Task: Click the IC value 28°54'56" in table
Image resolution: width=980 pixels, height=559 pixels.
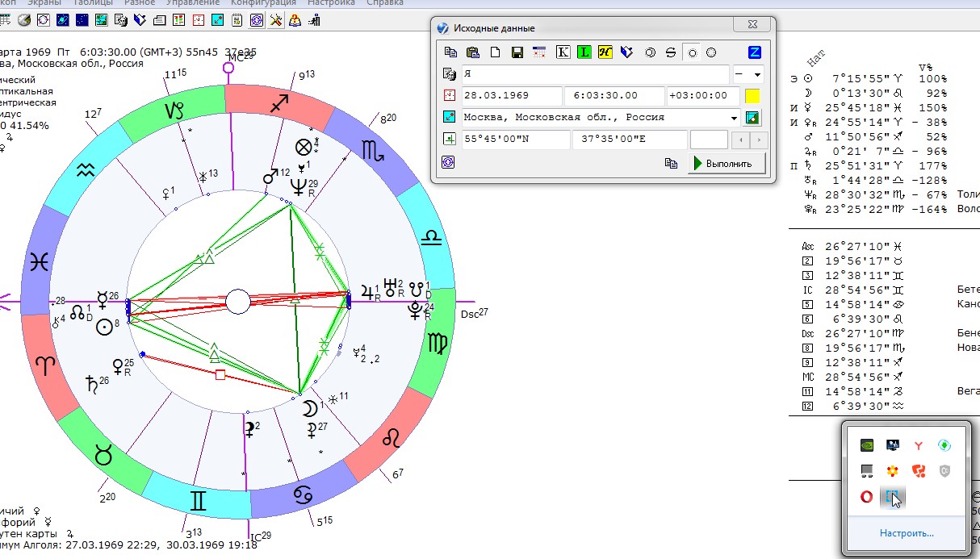Action: pyautogui.click(x=857, y=290)
